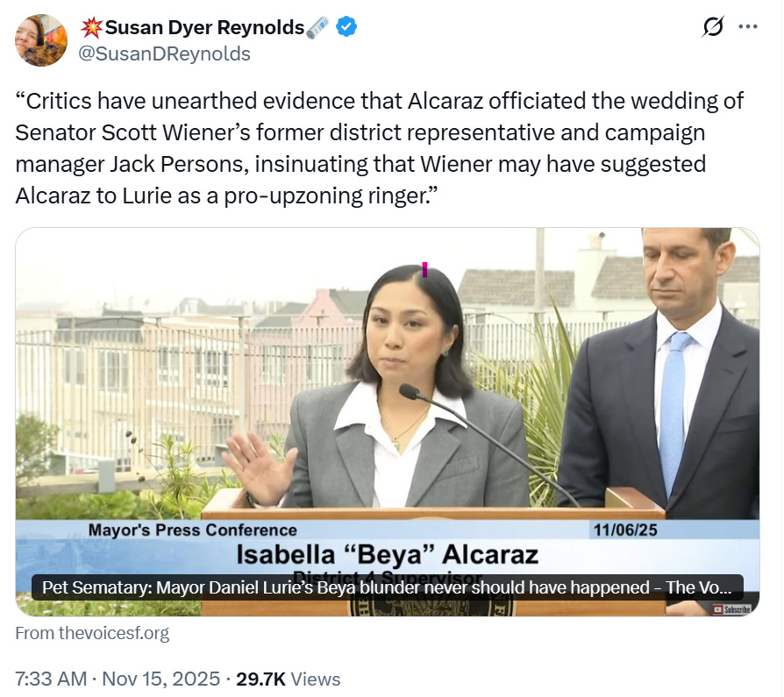Open the Grok slashed-circle icon
The image size is (784, 697).
[712, 26]
